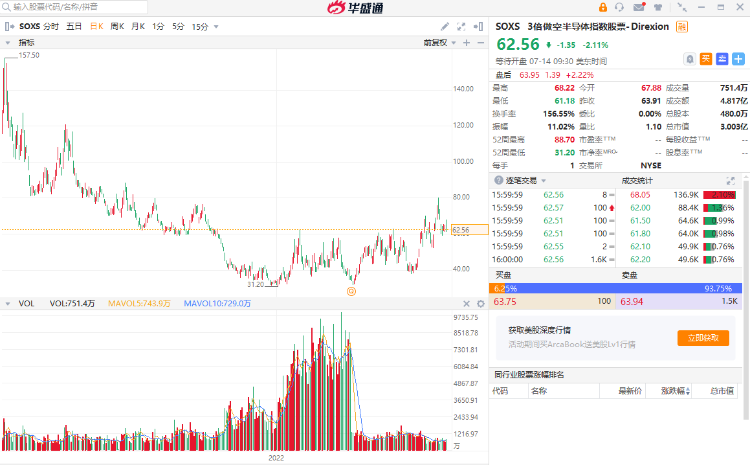Close the VOL indicator panel
750x465 pixels.
pyautogui.click(x=466, y=304)
